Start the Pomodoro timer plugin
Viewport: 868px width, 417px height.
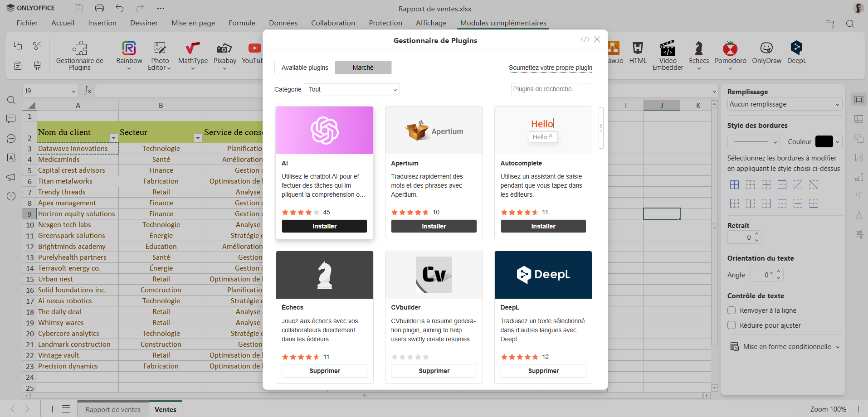pyautogui.click(x=730, y=48)
